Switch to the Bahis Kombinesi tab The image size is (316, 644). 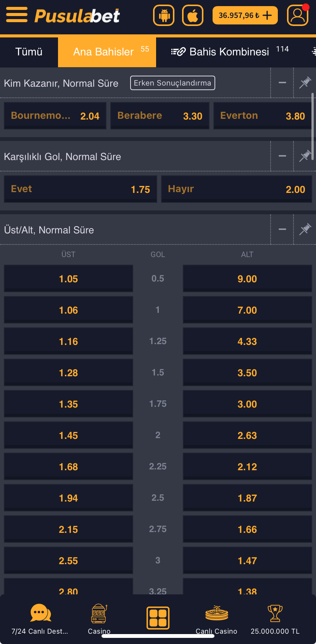(229, 52)
